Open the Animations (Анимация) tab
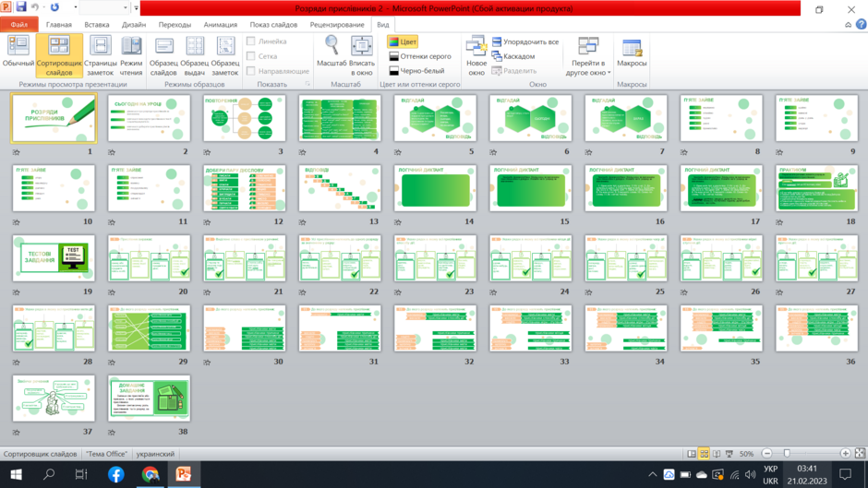The height and width of the screenshot is (488, 868). tap(221, 24)
